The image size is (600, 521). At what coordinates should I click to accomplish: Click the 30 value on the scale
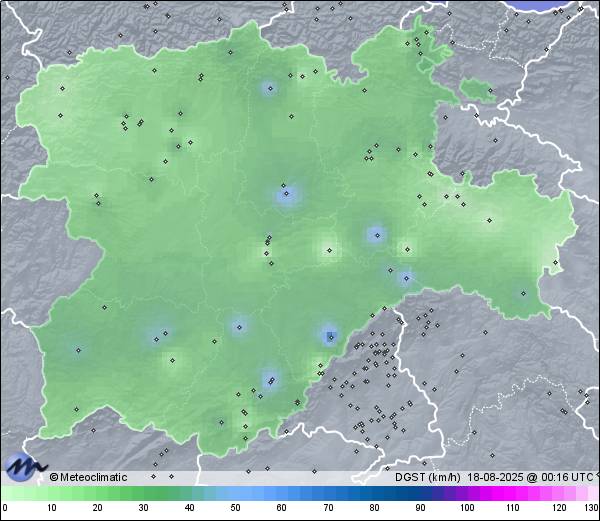tap(143, 508)
